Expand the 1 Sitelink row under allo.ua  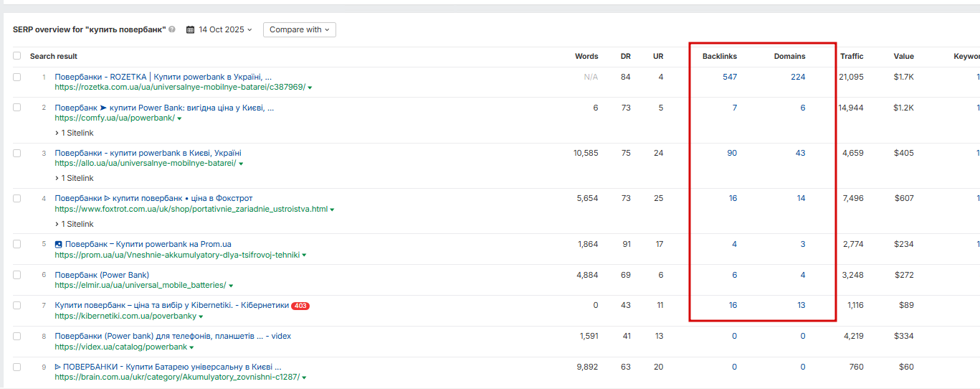(x=74, y=178)
